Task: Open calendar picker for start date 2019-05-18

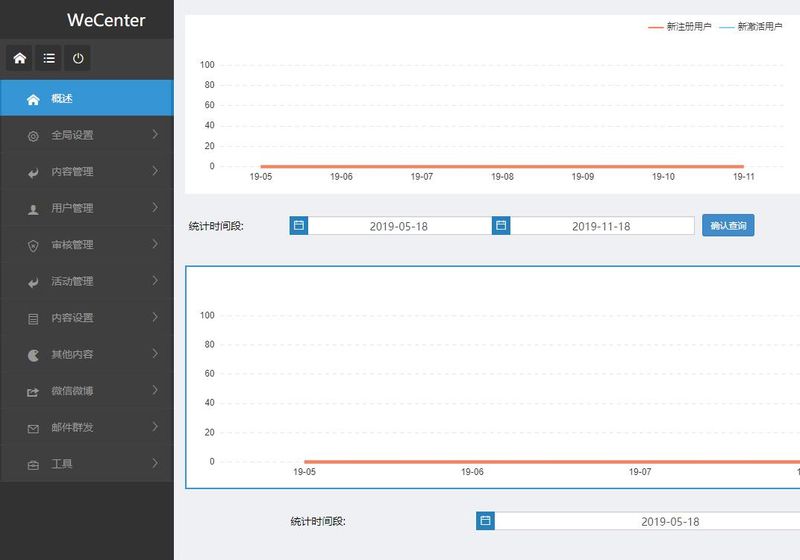Action: tap(299, 226)
